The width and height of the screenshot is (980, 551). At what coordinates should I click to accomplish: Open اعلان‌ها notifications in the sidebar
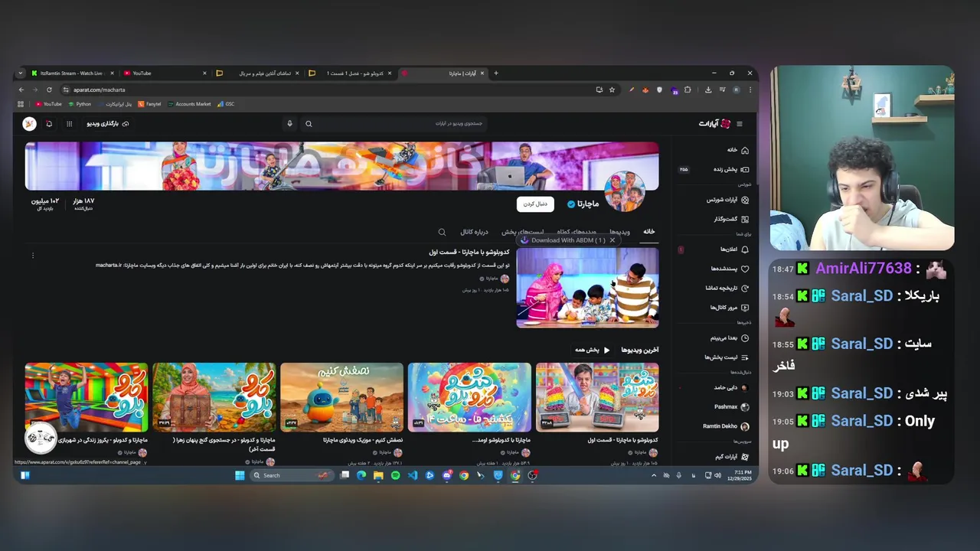click(x=734, y=249)
